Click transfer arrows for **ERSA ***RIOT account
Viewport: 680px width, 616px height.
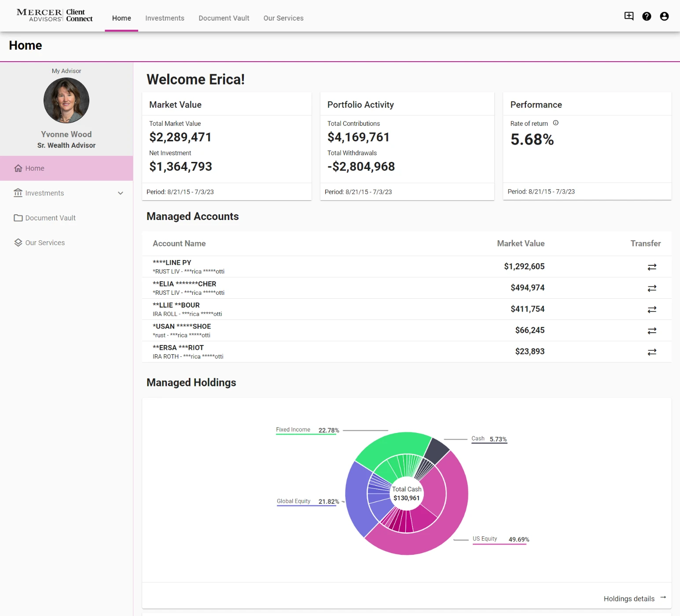(652, 352)
